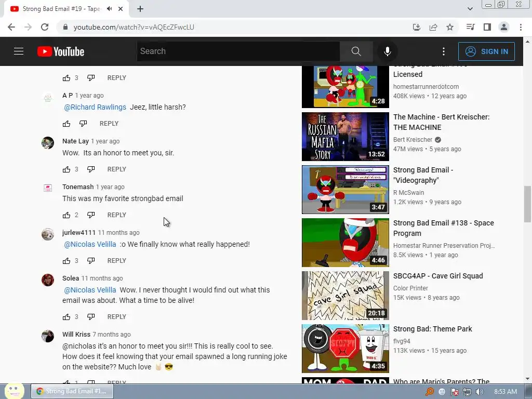
Task: Open the taskbar volume speaker icon
Action: [x=479, y=392]
